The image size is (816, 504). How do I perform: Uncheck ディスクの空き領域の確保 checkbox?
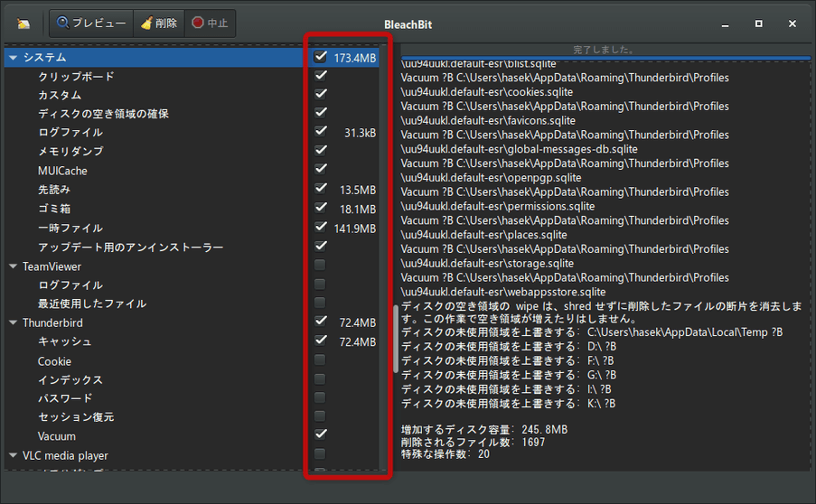coord(321,113)
